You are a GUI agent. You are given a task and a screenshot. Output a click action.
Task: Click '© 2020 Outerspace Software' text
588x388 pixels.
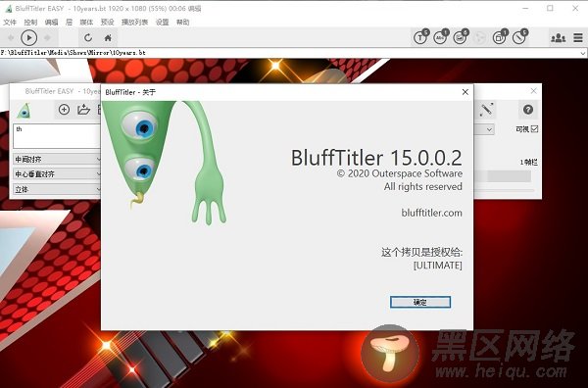point(400,173)
